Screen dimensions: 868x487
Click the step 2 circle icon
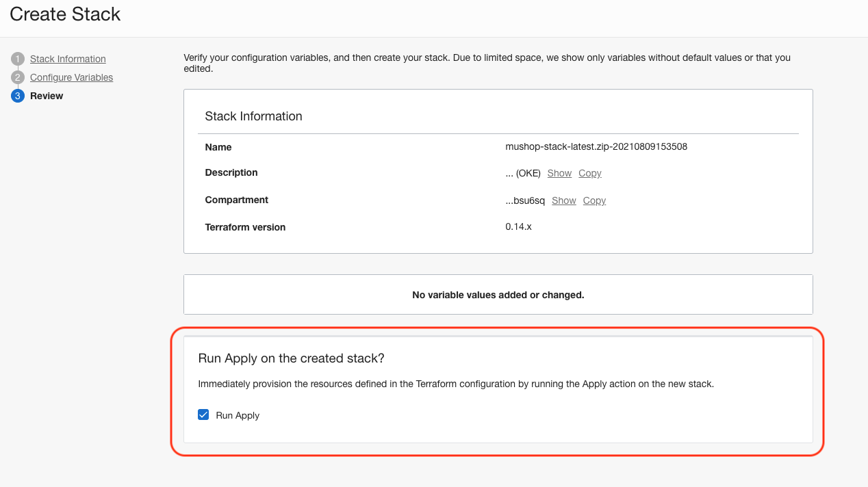[x=18, y=77]
